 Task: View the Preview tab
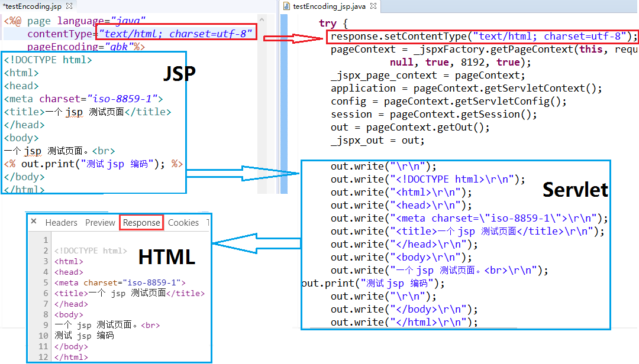point(101,223)
